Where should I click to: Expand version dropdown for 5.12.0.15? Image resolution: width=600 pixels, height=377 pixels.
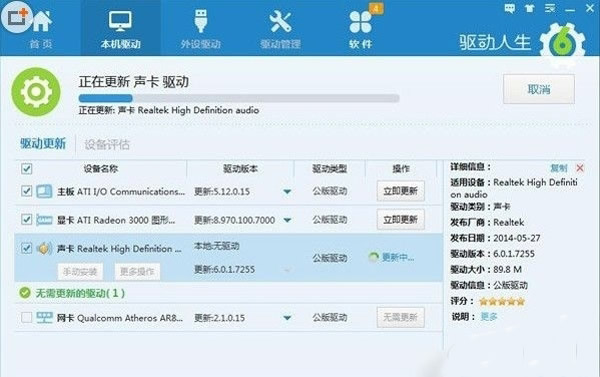pos(287,191)
